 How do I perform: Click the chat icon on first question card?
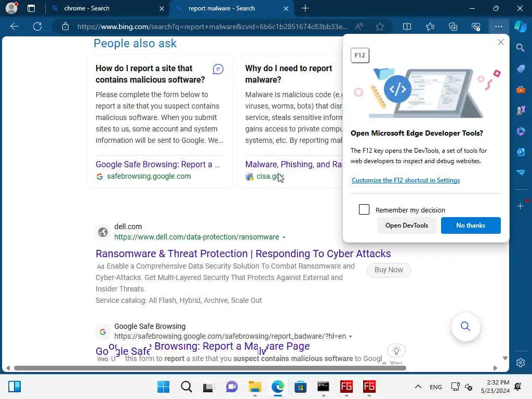coord(218,69)
